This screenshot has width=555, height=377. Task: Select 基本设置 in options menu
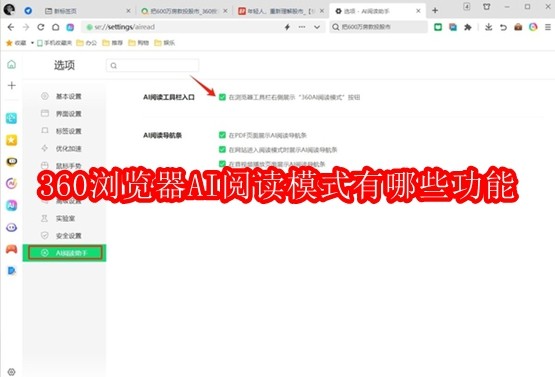[64, 96]
